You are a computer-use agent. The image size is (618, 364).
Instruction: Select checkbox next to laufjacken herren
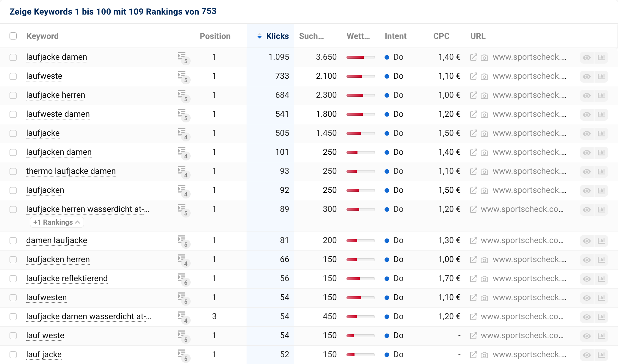click(13, 260)
